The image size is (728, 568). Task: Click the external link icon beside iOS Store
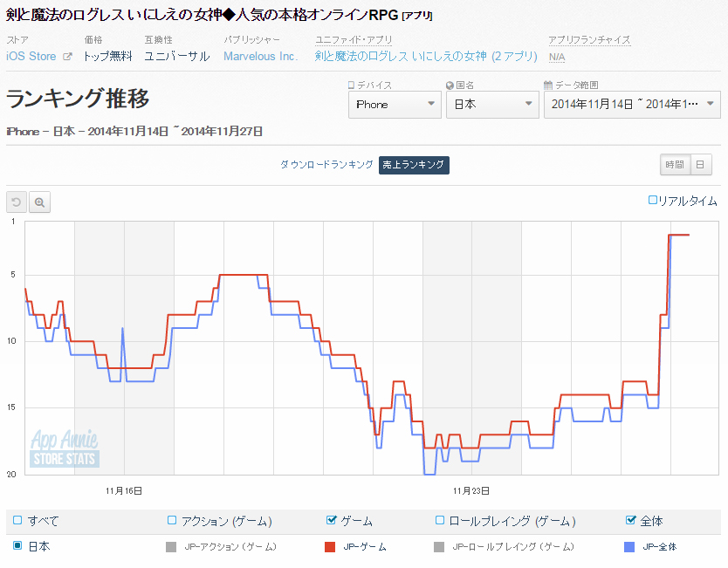click(68, 57)
